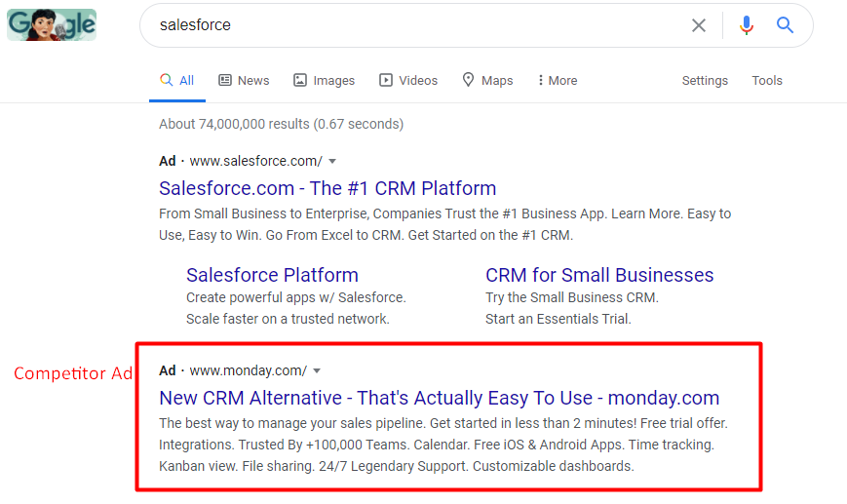Open search Tools
Screen dimensions: 847x504
(766, 81)
